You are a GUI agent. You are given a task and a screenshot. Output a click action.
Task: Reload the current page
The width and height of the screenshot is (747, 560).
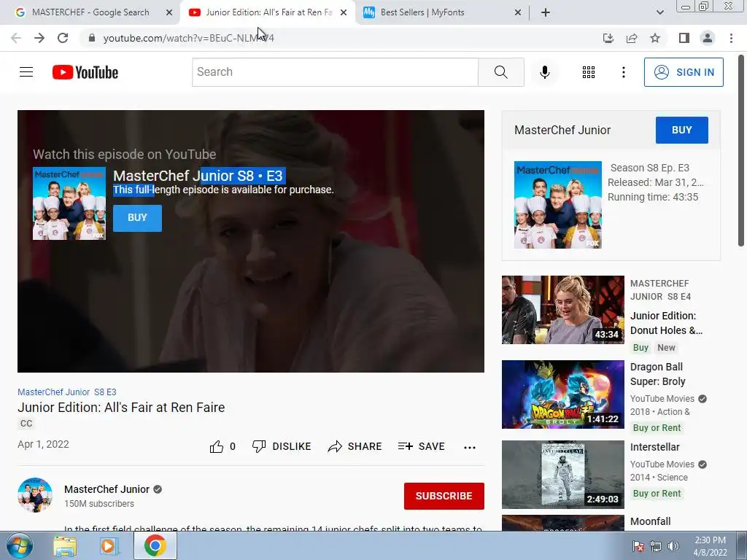(63, 38)
